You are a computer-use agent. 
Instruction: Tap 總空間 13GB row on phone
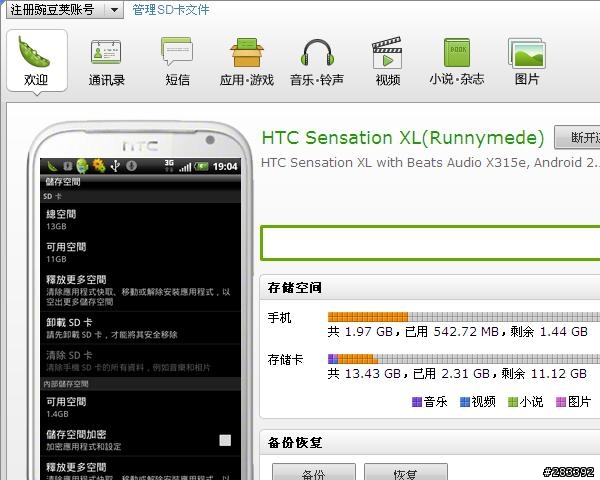click(140, 219)
